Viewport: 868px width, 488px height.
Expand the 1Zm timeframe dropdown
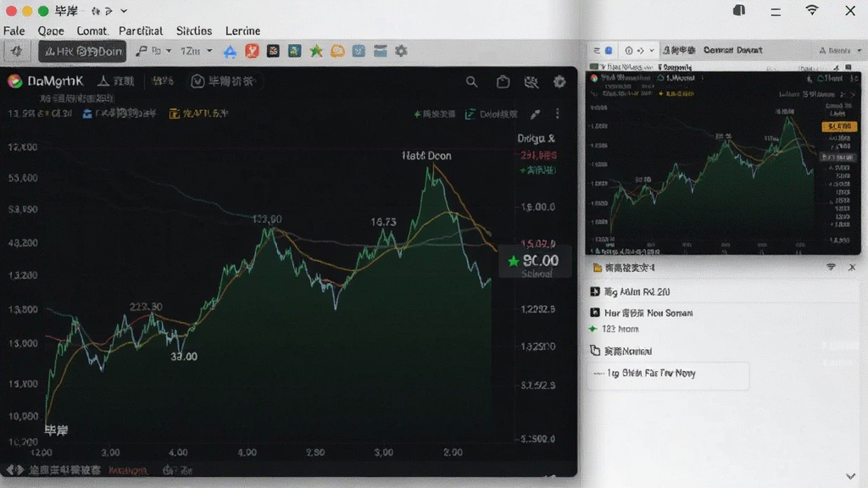point(196,51)
